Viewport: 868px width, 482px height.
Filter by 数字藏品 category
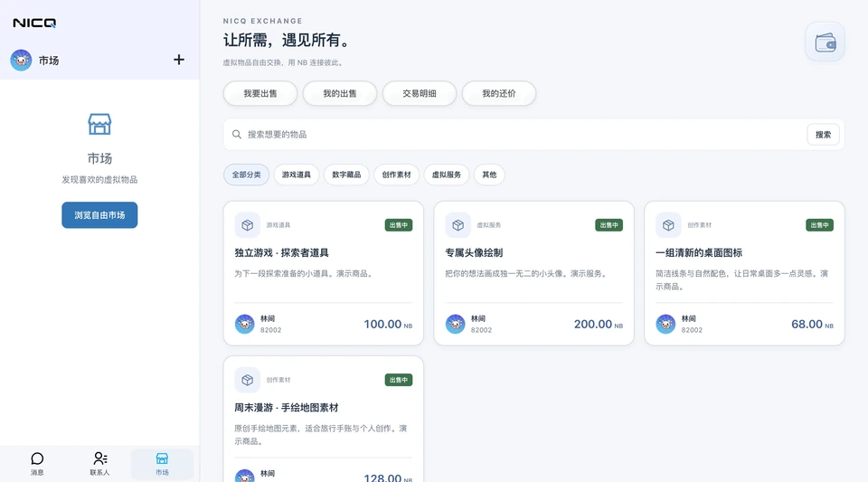pyautogui.click(x=346, y=175)
